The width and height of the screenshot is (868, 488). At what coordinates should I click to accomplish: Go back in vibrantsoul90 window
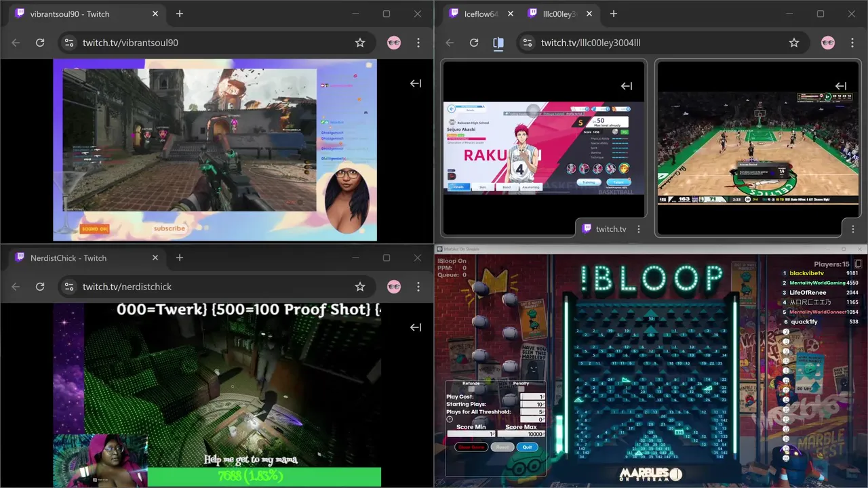point(16,43)
